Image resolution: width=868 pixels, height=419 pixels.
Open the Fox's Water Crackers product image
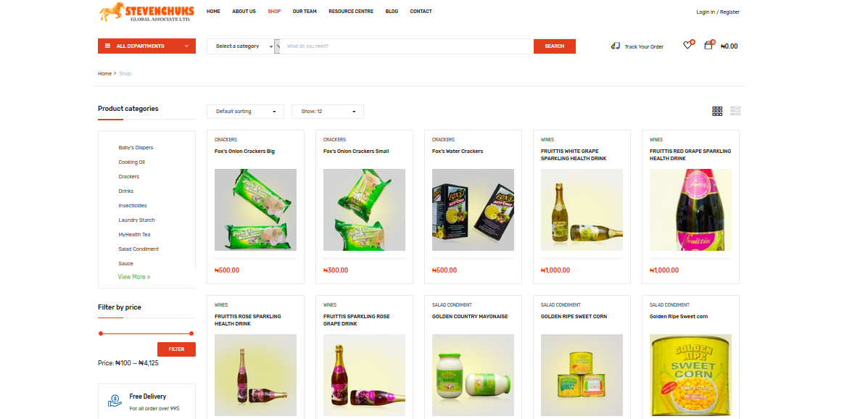(473, 210)
